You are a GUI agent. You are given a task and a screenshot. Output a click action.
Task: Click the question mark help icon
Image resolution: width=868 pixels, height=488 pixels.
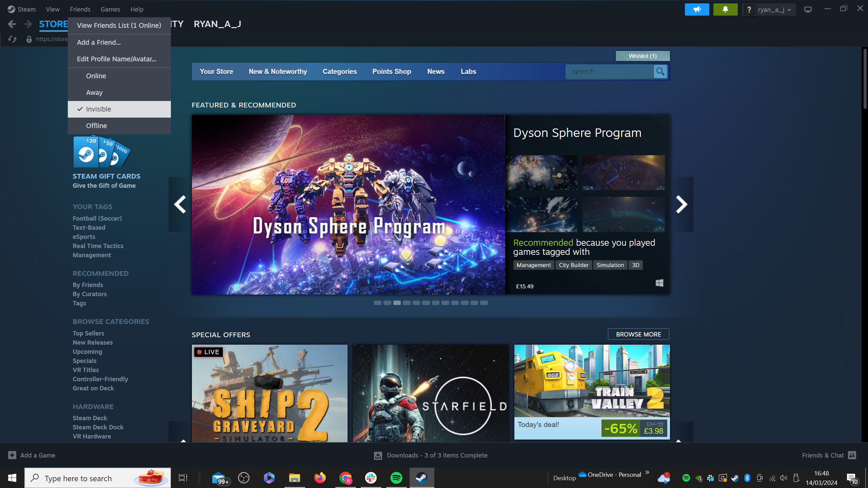click(x=749, y=10)
